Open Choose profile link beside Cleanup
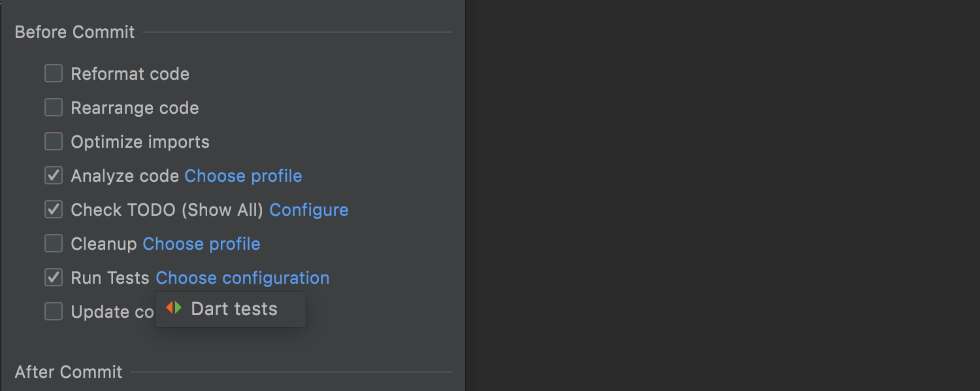 coord(201,244)
